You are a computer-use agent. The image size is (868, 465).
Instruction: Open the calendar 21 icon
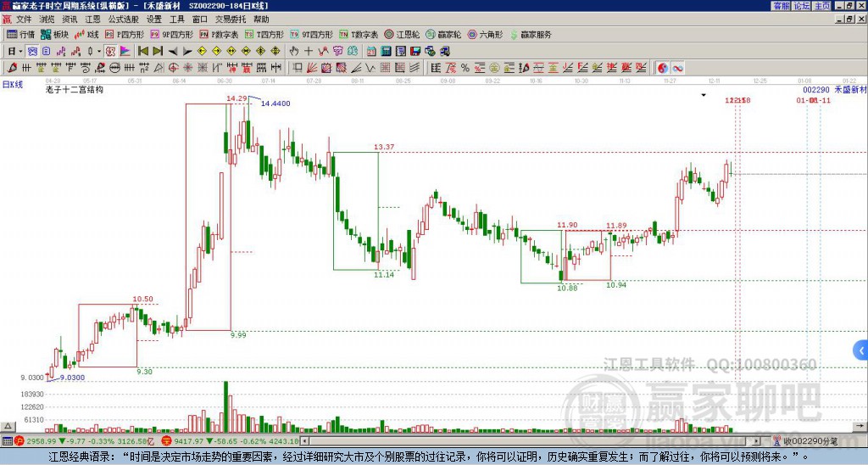(371, 52)
